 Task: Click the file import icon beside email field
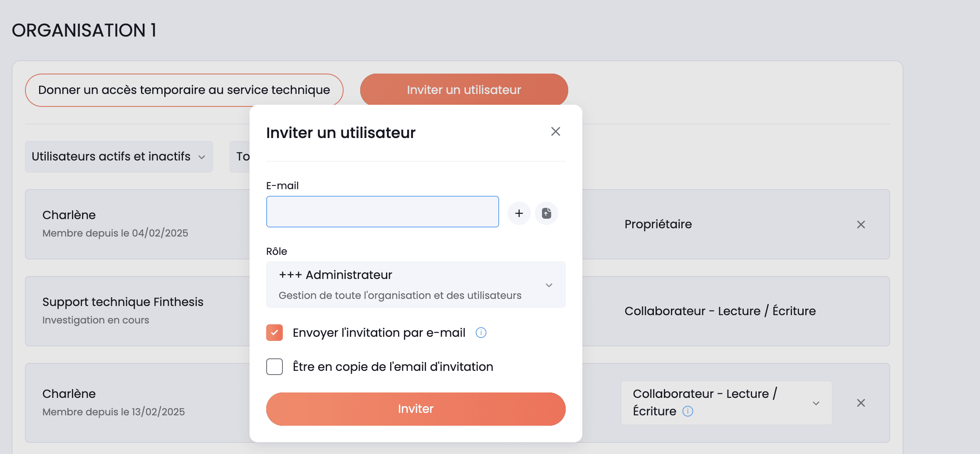(546, 213)
